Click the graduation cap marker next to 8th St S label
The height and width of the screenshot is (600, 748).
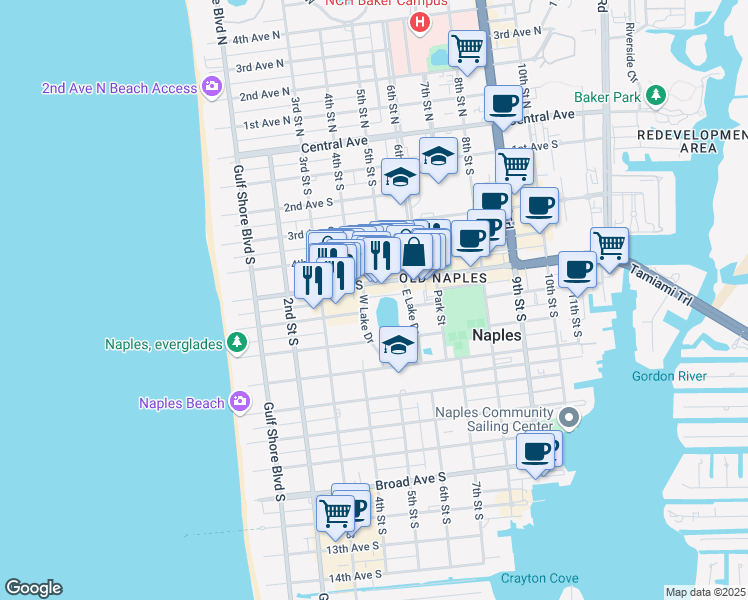click(438, 156)
